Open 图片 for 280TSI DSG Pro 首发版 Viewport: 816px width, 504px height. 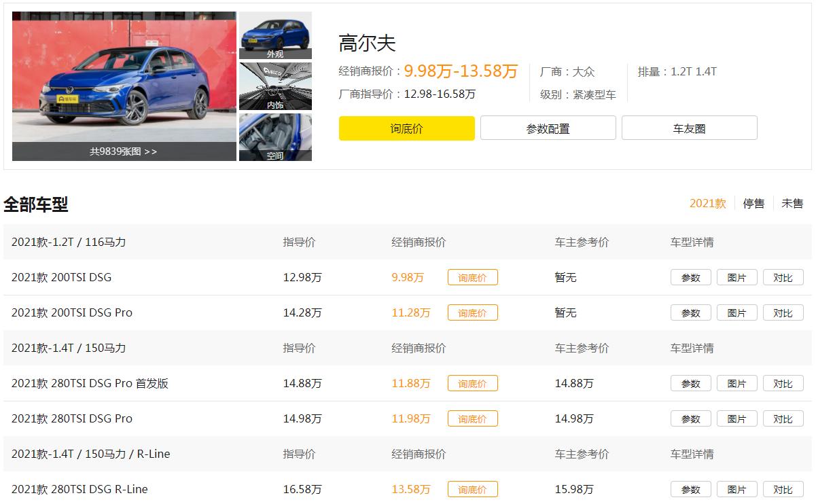pyautogui.click(x=737, y=383)
